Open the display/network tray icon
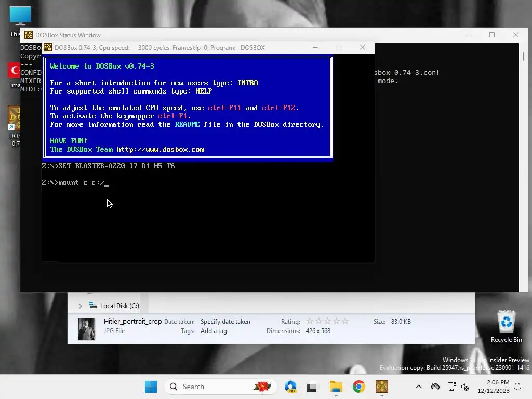Viewport: 532px width, 399px height. click(451, 387)
